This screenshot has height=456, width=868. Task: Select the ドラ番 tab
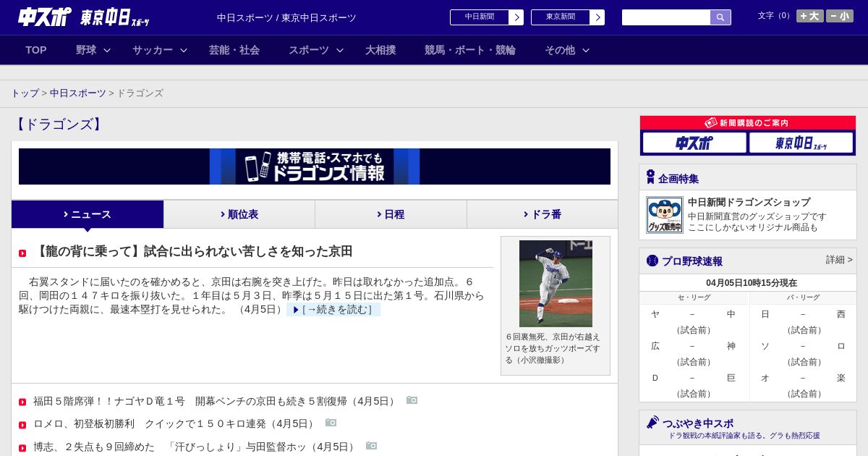coord(542,214)
